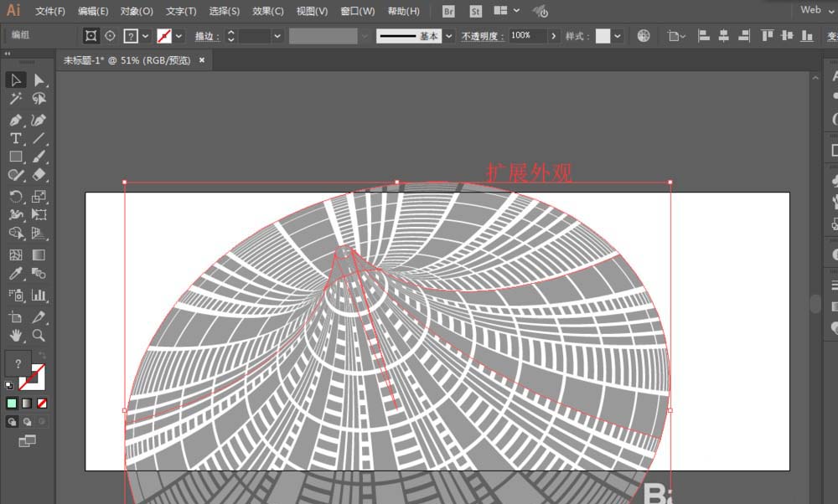Switch to Draw Behind mode
This screenshot has width=838, height=504.
tap(27, 422)
